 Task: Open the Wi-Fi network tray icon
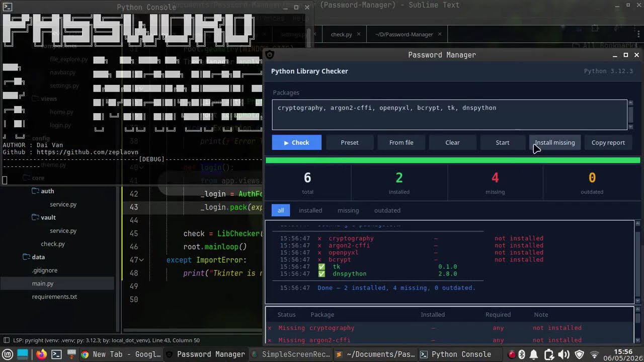point(595,354)
